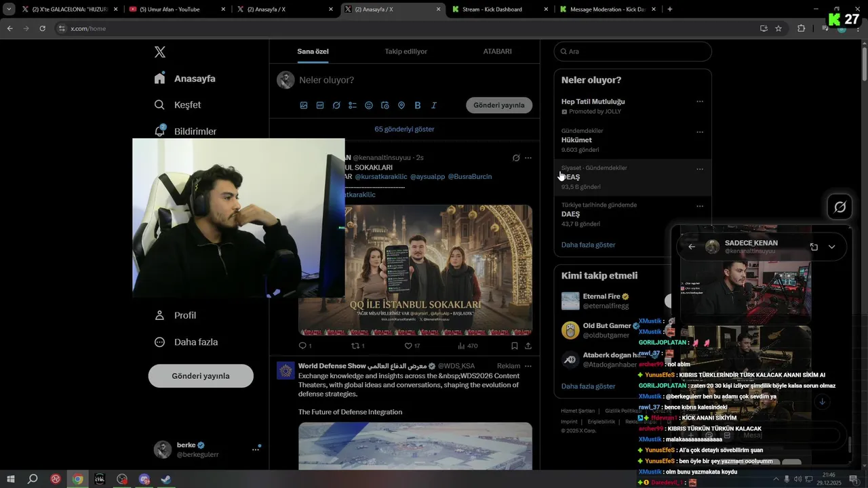
Task: Open Steam from the taskbar
Action: 165,479
